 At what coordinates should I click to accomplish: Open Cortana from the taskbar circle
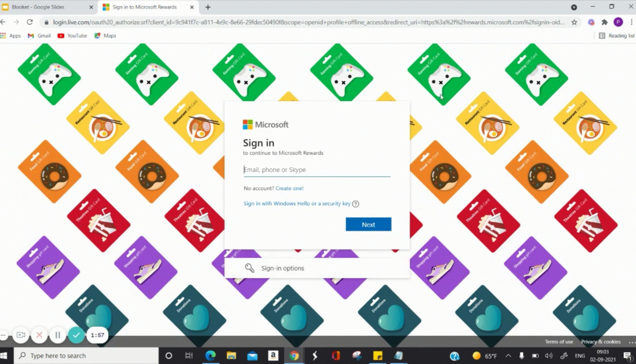point(169,356)
